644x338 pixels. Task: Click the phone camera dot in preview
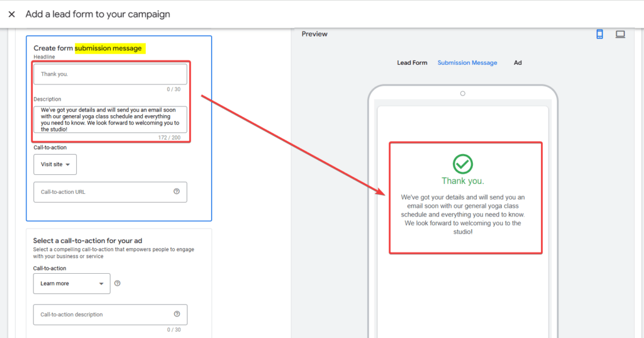click(463, 94)
